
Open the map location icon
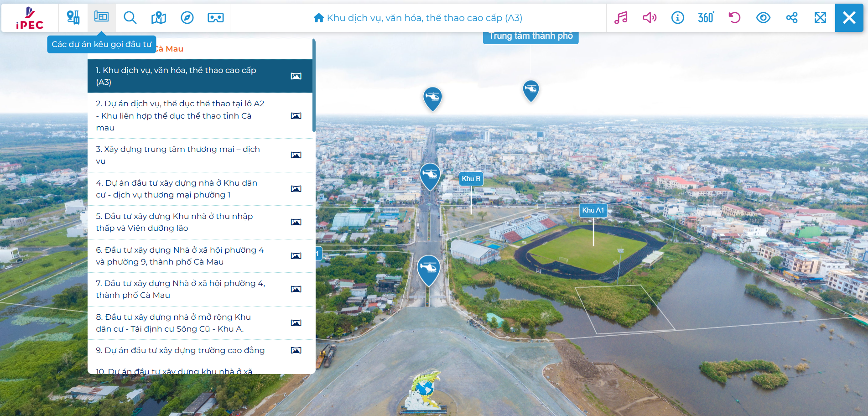tap(159, 18)
